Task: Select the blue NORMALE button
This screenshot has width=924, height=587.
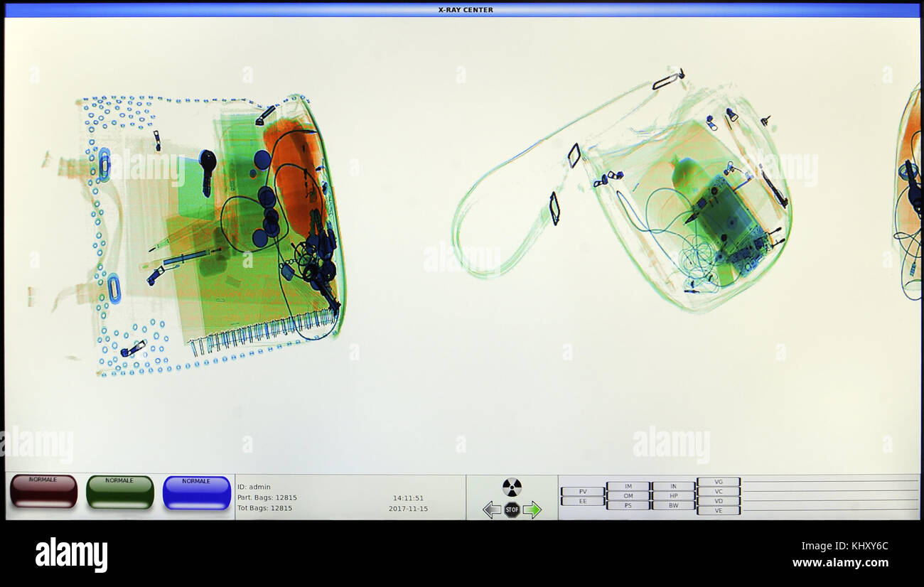Action: [197, 492]
